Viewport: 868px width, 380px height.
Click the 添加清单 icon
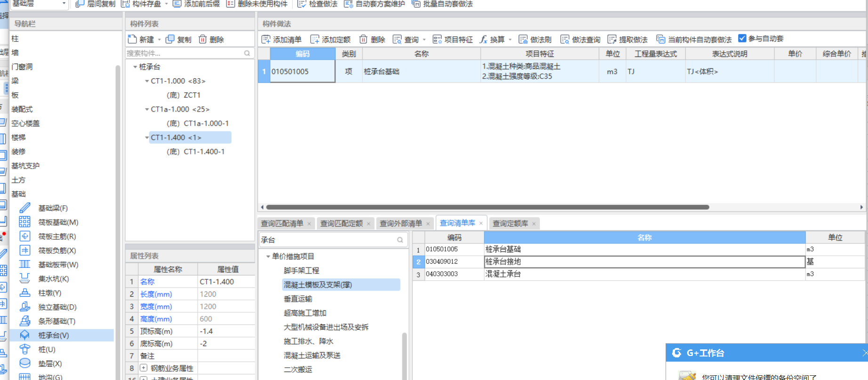coord(266,39)
